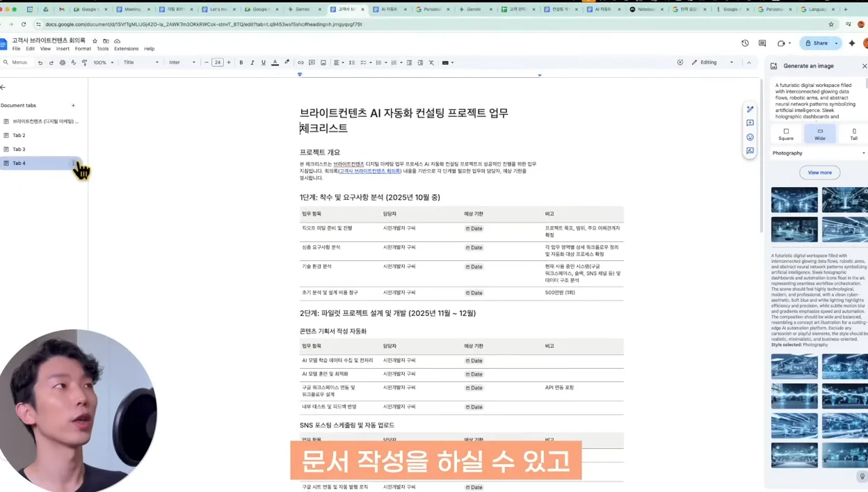
Task: Underline text using the U icon
Action: (x=264, y=63)
